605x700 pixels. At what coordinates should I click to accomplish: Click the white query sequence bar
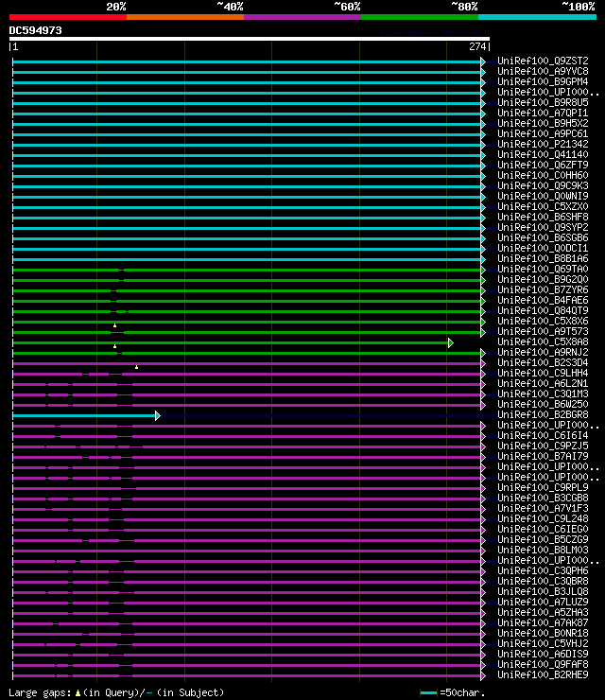(249, 39)
